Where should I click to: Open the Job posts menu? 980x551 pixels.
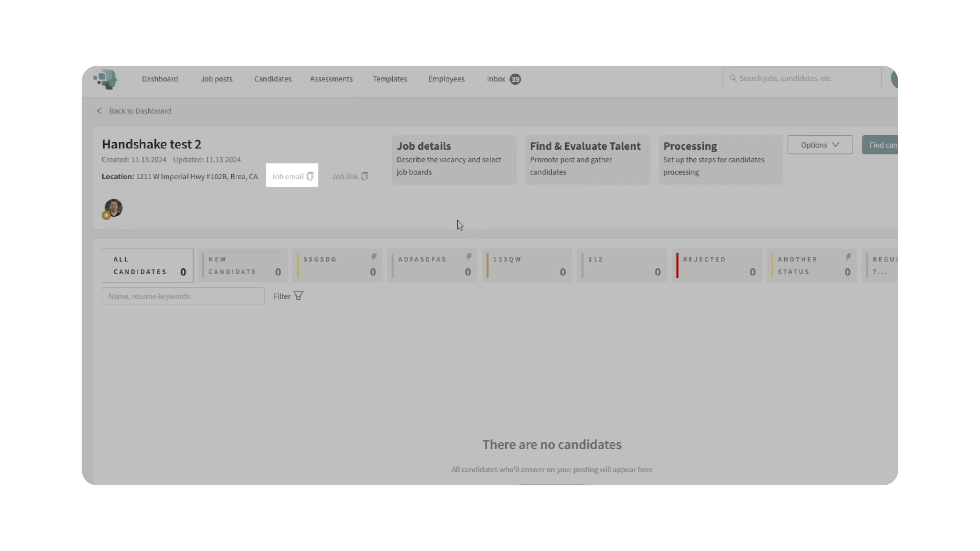(217, 79)
